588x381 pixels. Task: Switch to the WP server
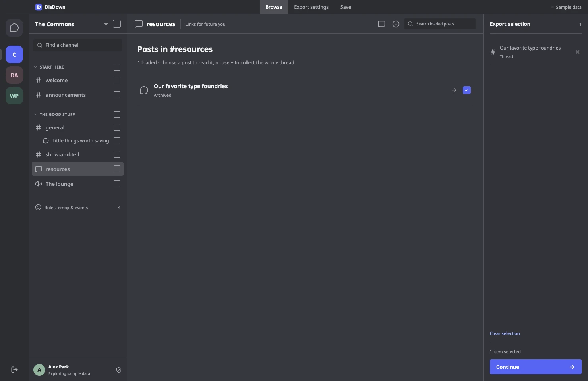[x=14, y=96]
